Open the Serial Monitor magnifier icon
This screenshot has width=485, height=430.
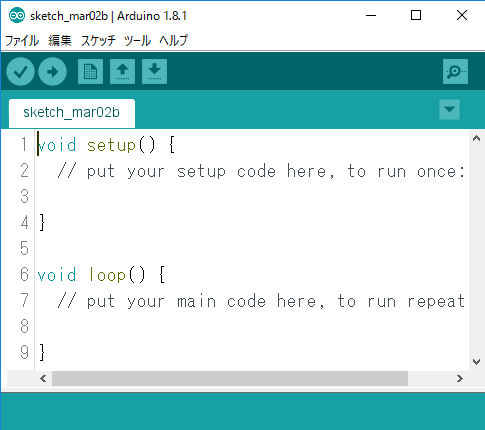coord(455,72)
